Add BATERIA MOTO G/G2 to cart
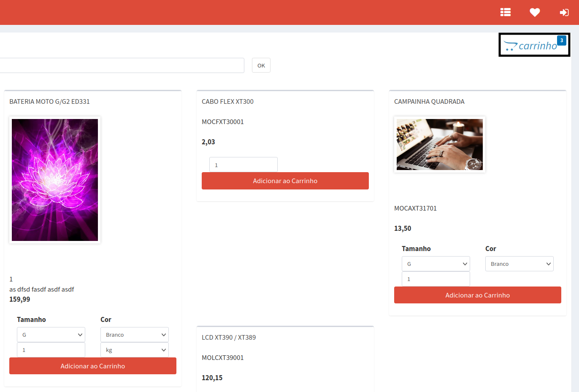Screen dimensions: 579x392 tap(92, 366)
